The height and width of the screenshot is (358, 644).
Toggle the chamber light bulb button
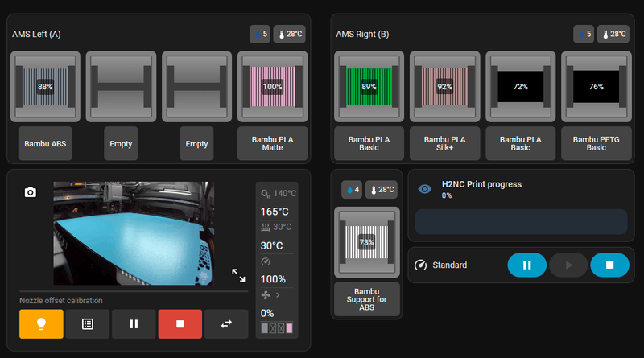(x=42, y=324)
